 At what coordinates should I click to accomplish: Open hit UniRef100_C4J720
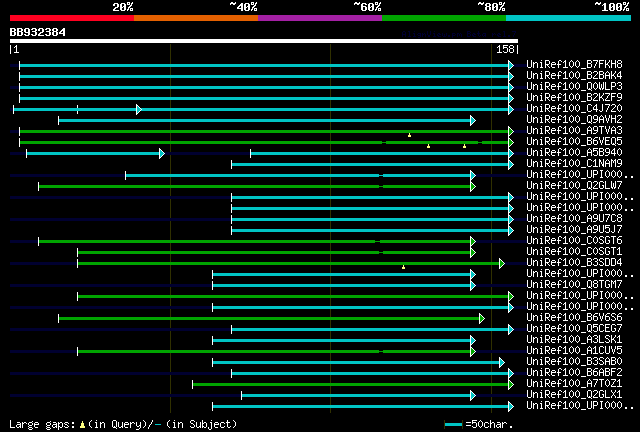(x=574, y=109)
